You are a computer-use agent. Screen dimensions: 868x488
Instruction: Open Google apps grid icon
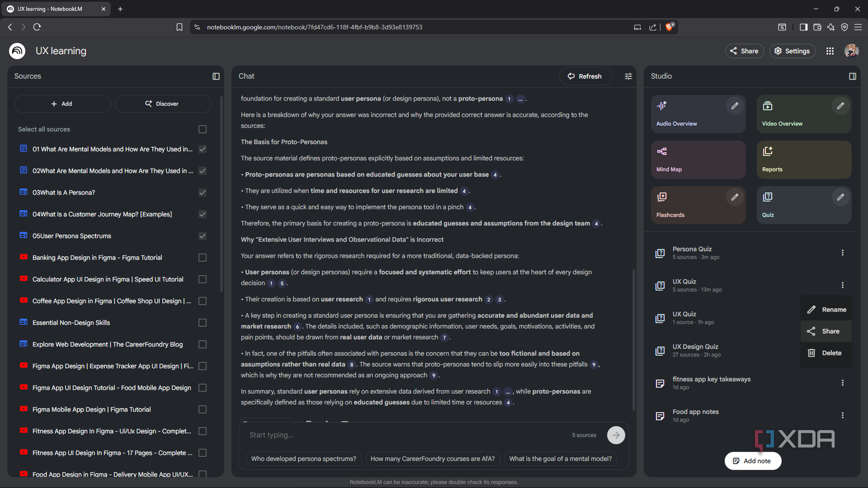point(830,51)
